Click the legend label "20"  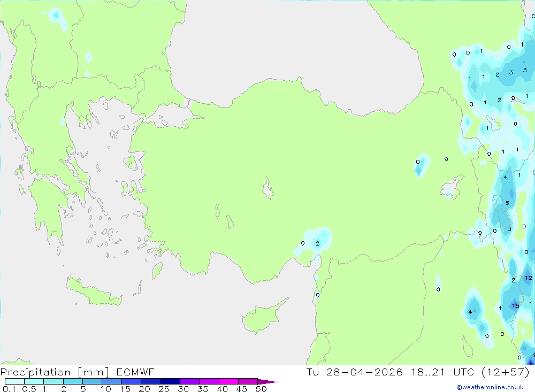[144, 389]
